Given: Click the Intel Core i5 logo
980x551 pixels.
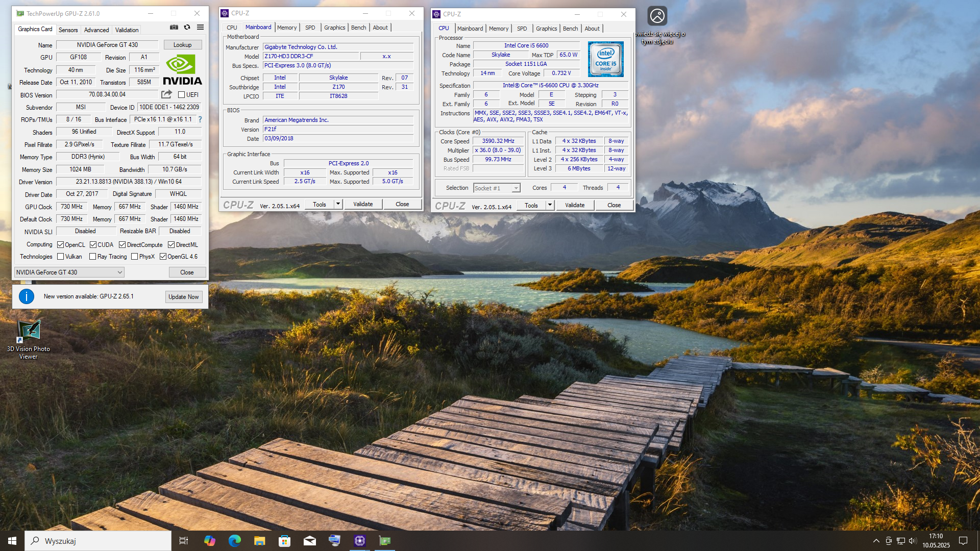Looking at the screenshot, I should point(605,60).
